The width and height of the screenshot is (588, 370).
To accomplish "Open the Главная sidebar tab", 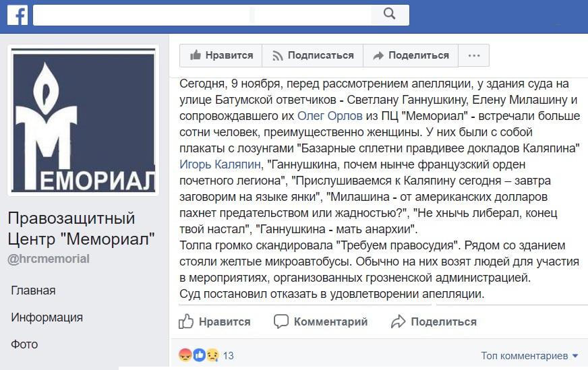I will coord(33,290).
